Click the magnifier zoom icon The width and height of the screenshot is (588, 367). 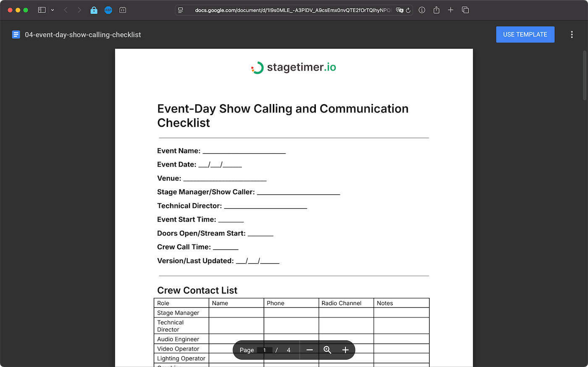[327, 349]
